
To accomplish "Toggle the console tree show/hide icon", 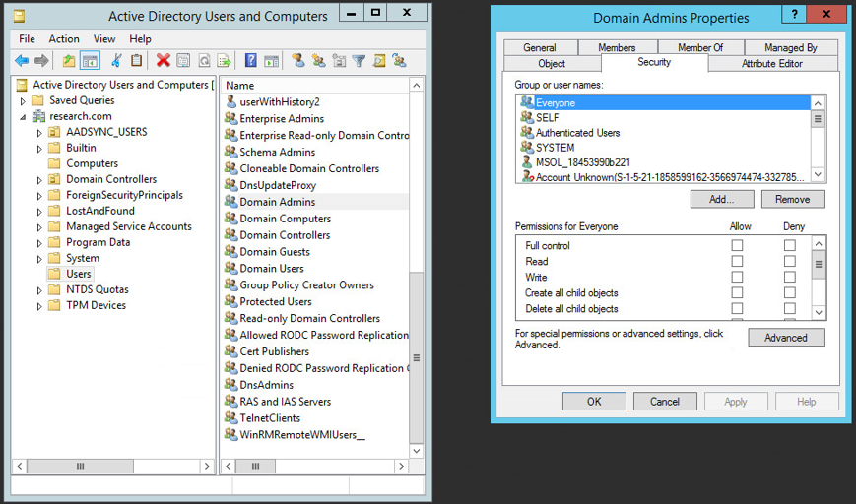I will point(90,61).
